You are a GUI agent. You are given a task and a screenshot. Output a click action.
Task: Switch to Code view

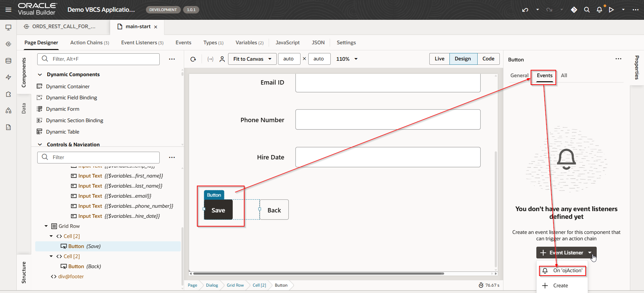click(x=488, y=59)
